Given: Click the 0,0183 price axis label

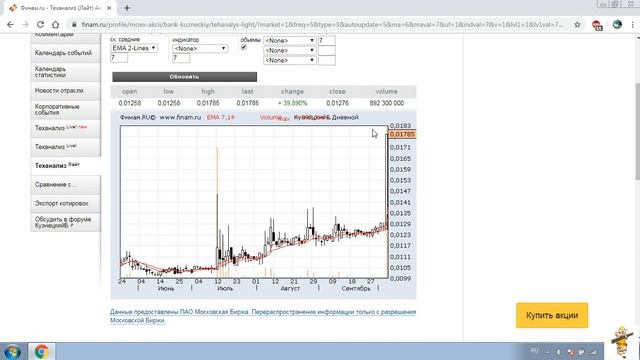Looking at the screenshot, I should 400,126.
